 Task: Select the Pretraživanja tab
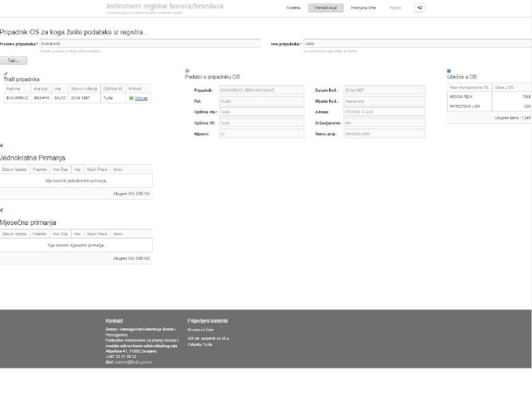coord(325,8)
